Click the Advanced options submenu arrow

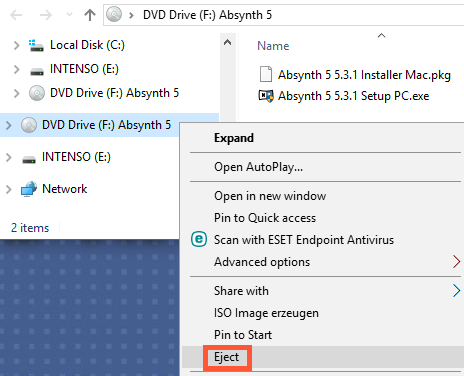click(457, 262)
